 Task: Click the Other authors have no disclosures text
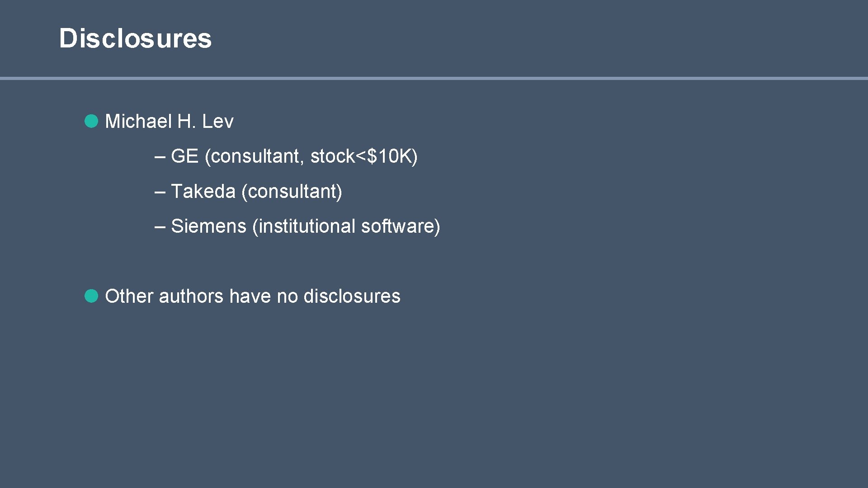[x=252, y=296]
